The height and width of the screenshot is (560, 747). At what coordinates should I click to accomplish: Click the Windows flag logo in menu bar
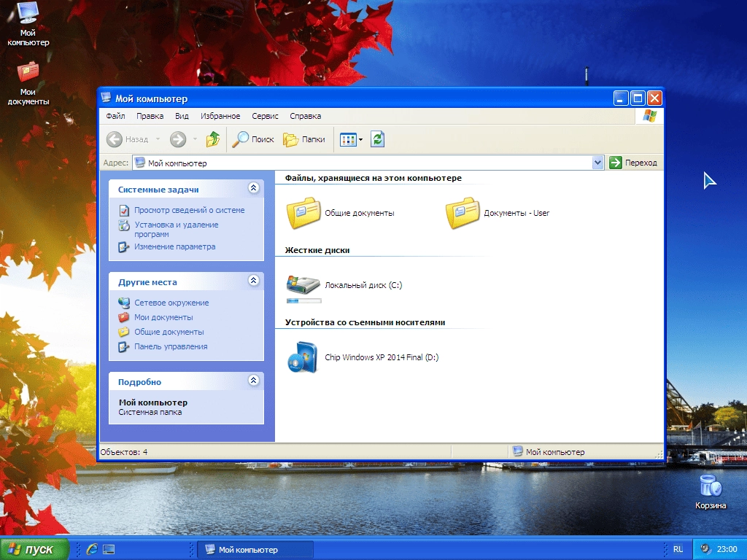pyautogui.click(x=649, y=116)
